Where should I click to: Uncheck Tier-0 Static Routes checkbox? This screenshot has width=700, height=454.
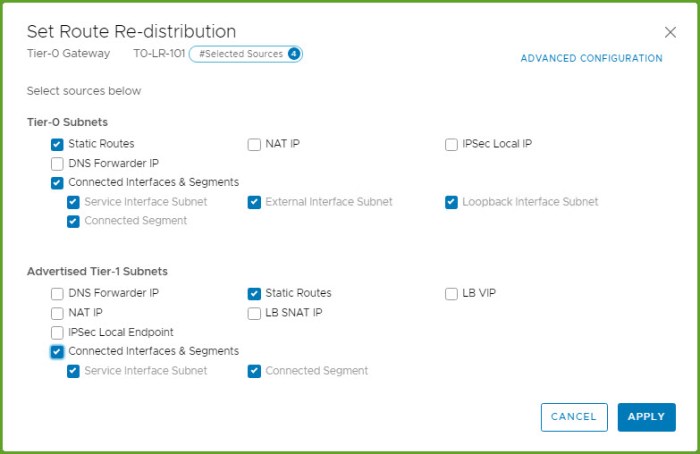coord(57,144)
